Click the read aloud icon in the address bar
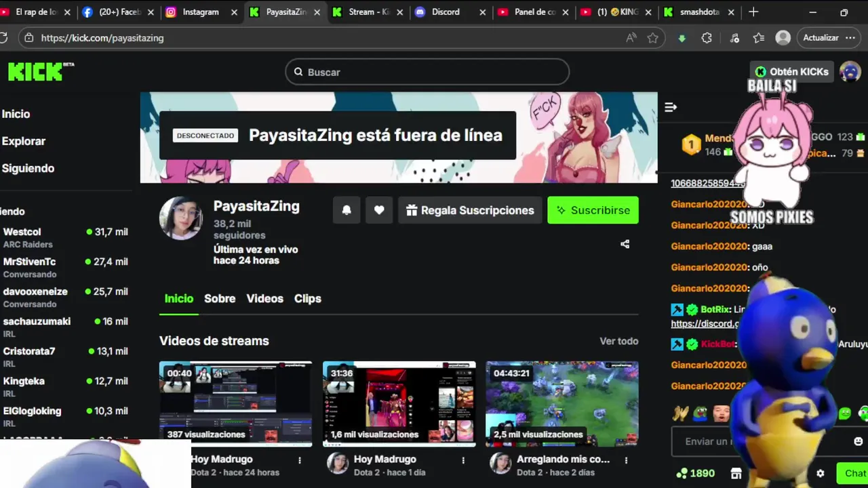Screen dimensions: 868x488 pos(631,38)
